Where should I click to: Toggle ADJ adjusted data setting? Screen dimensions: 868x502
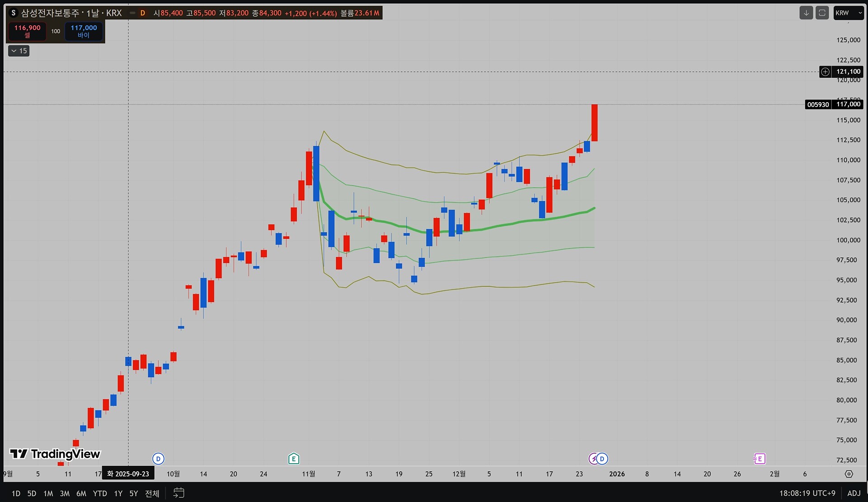[854, 493]
